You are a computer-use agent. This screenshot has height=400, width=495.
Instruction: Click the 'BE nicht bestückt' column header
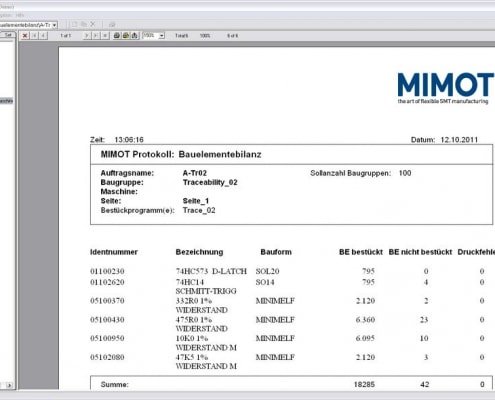(x=420, y=252)
